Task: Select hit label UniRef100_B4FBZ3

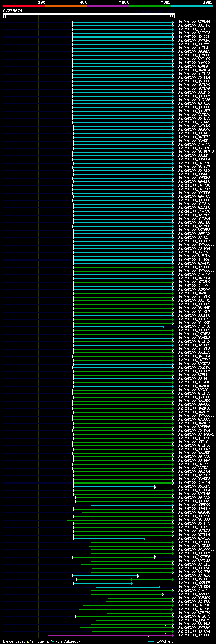Action: (x=194, y=137)
